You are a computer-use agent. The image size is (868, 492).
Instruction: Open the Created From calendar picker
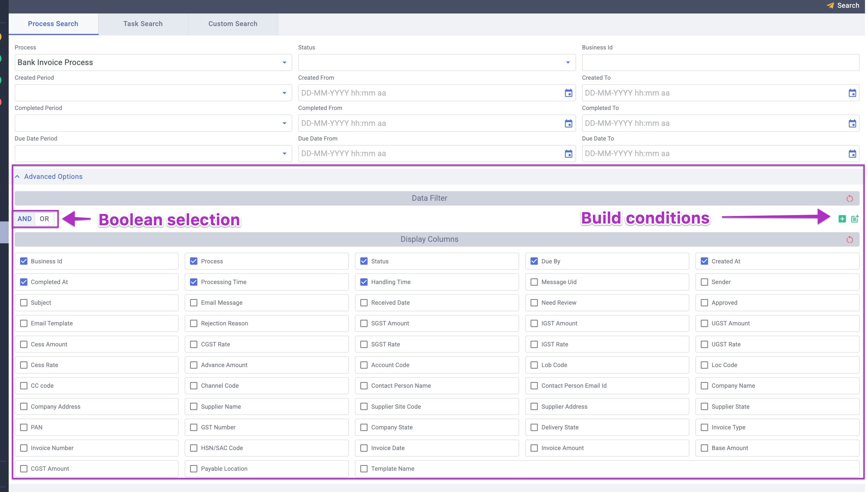pos(568,93)
